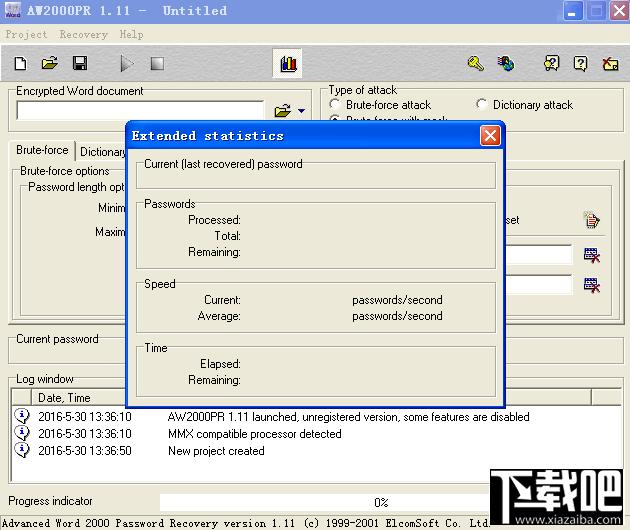Click the keys registration icon in toolbar
This screenshot has width=630, height=530.
point(476,63)
